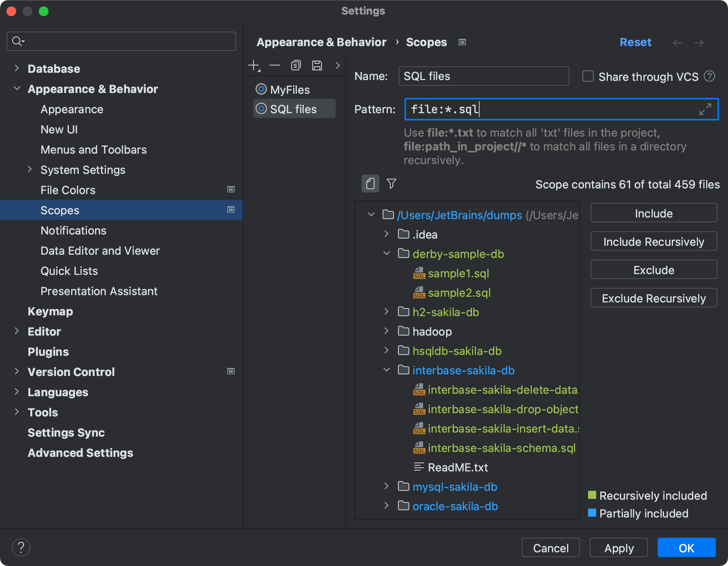Image resolution: width=728 pixels, height=566 pixels.
Task: Select the green Recursively included color swatch
Action: pyautogui.click(x=592, y=495)
